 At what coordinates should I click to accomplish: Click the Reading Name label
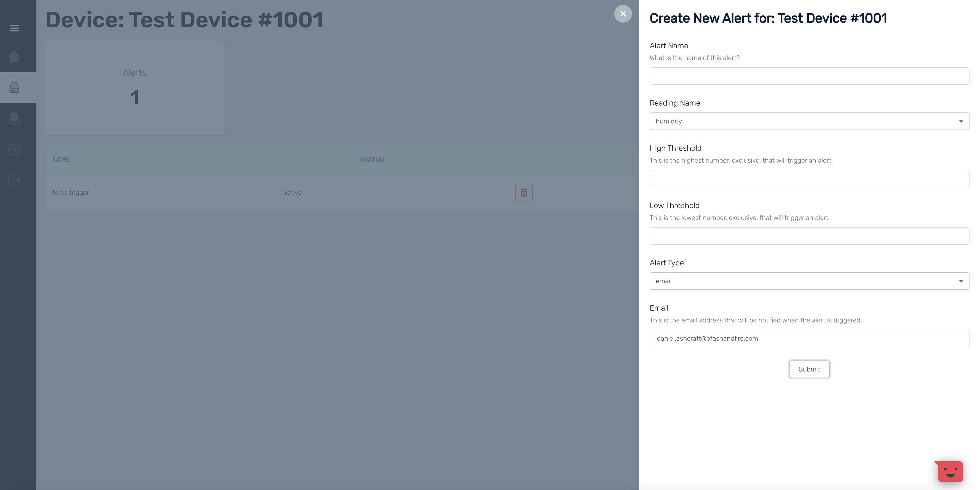tap(674, 103)
